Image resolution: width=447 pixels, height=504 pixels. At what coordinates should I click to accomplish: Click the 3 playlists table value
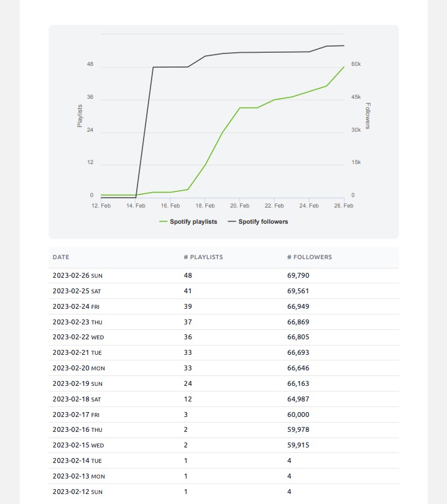[x=185, y=415]
